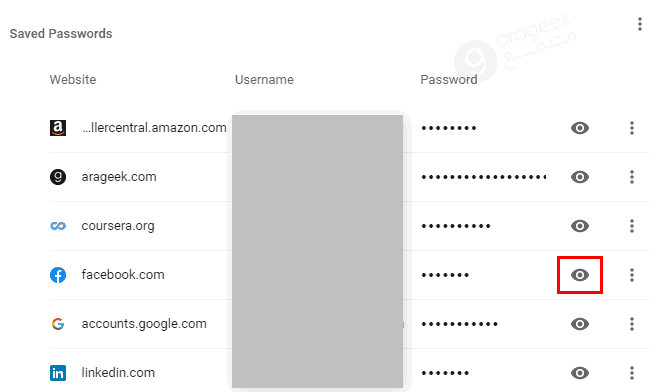Reveal the linkedin.com password
Screen dimensions: 664x392
coord(580,373)
